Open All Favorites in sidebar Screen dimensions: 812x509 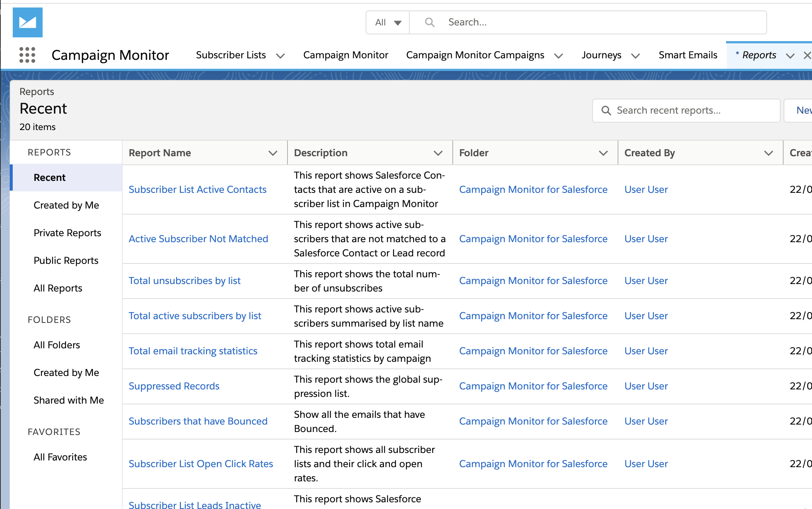[x=60, y=457]
